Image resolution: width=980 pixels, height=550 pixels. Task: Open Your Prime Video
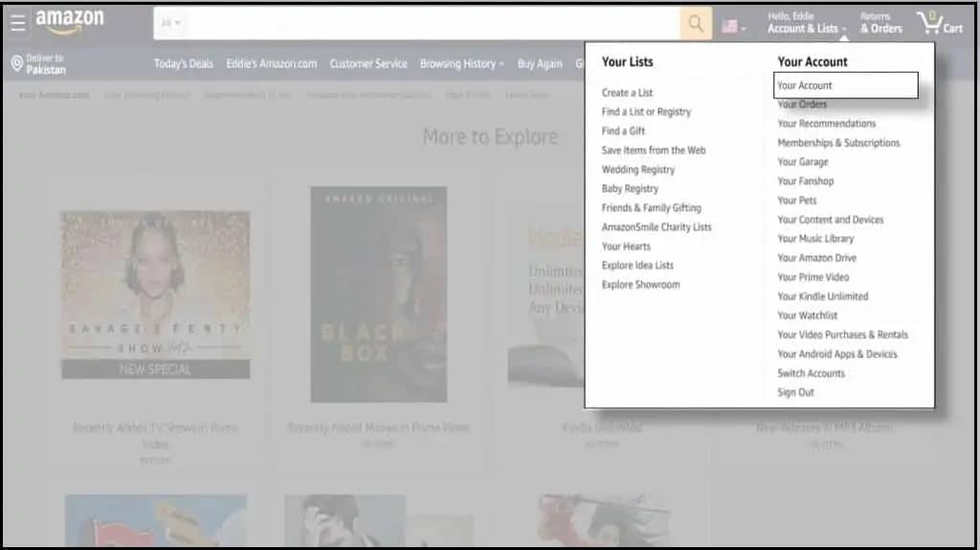click(x=813, y=276)
